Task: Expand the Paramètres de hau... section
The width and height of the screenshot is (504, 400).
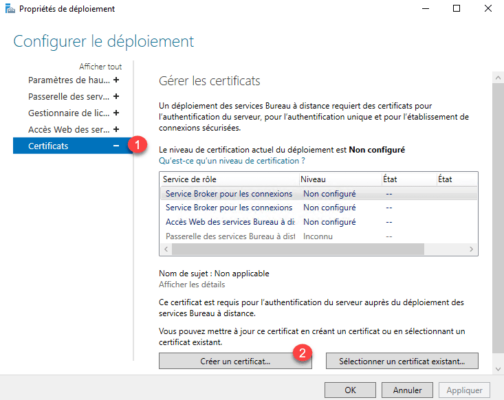Action: (116, 80)
